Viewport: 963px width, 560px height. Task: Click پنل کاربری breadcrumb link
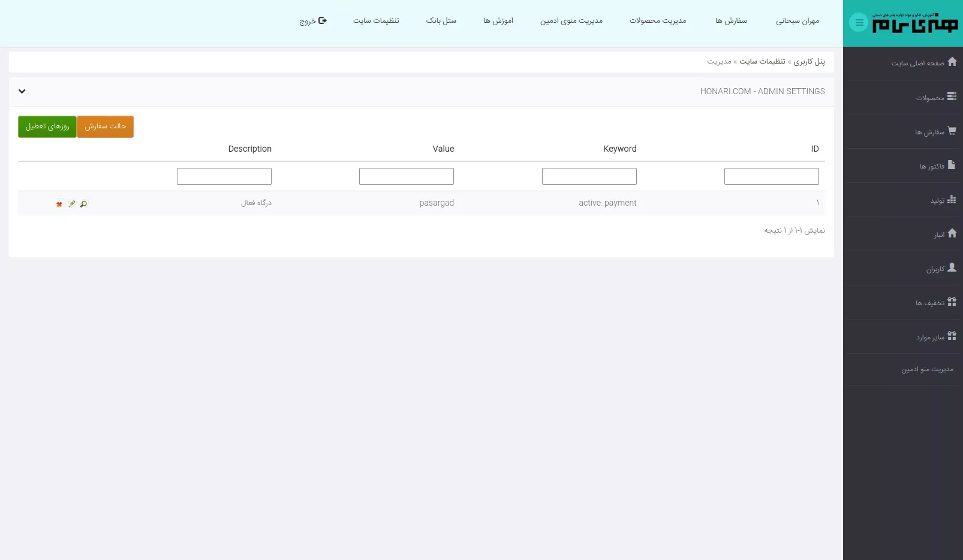point(809,62)
